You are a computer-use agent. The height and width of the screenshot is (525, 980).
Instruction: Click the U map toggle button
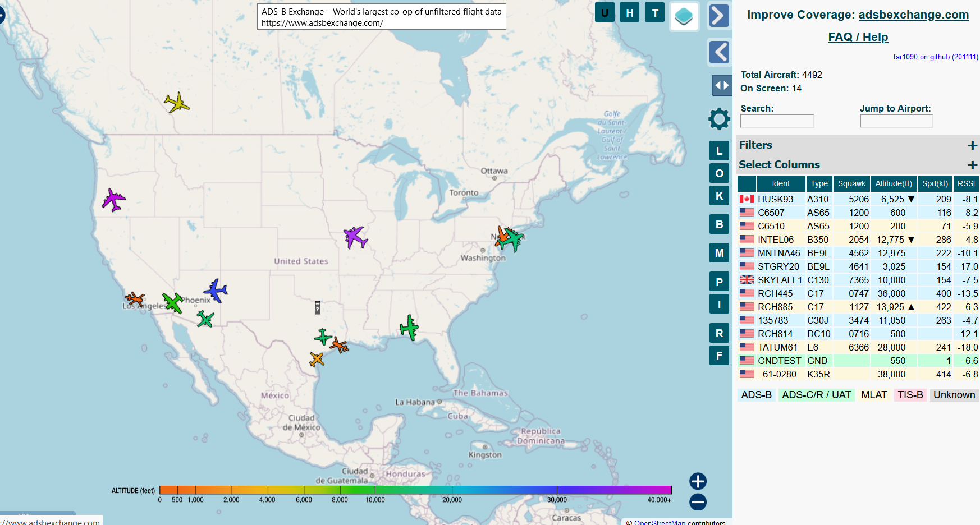605,12
